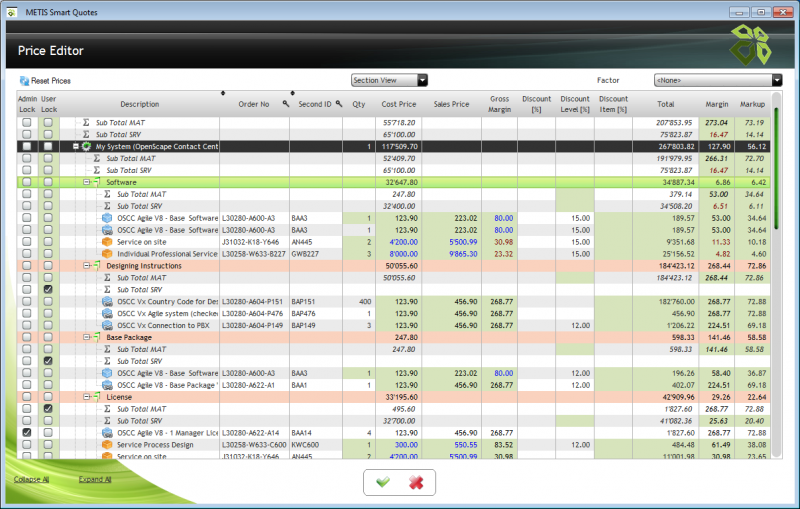This screenshot has height=509, width=800.
Task: Collapse the License section
Action: click(86, 397)
